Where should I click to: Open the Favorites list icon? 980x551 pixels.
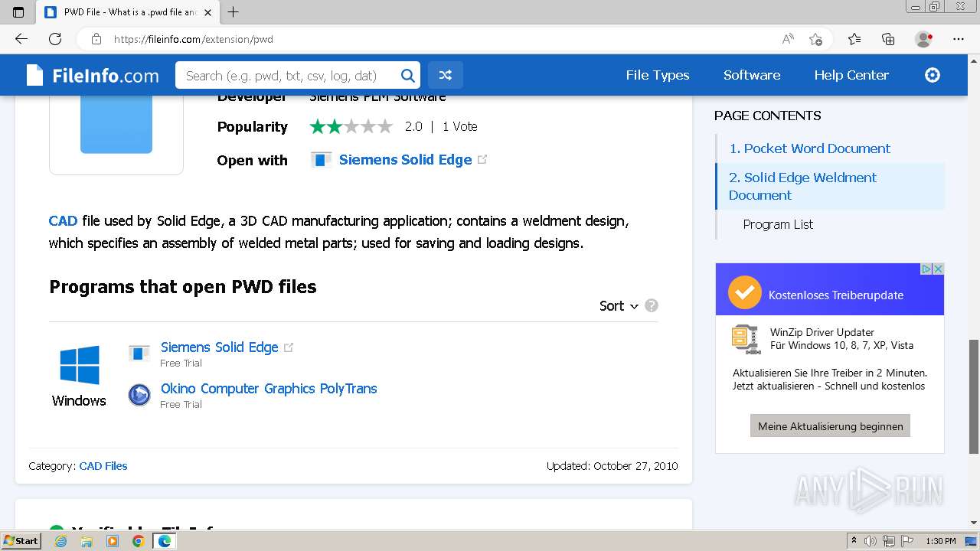pos(854,39)
